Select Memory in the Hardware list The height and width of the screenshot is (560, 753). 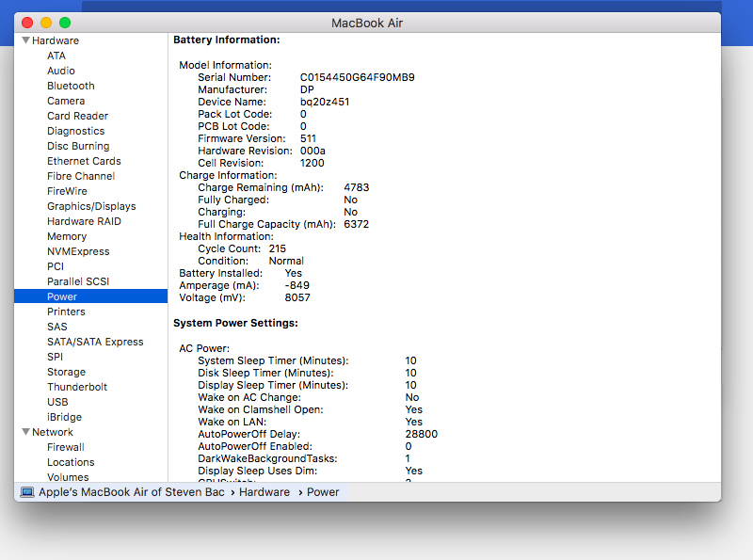pyautogui.click(x=67, y=236)
